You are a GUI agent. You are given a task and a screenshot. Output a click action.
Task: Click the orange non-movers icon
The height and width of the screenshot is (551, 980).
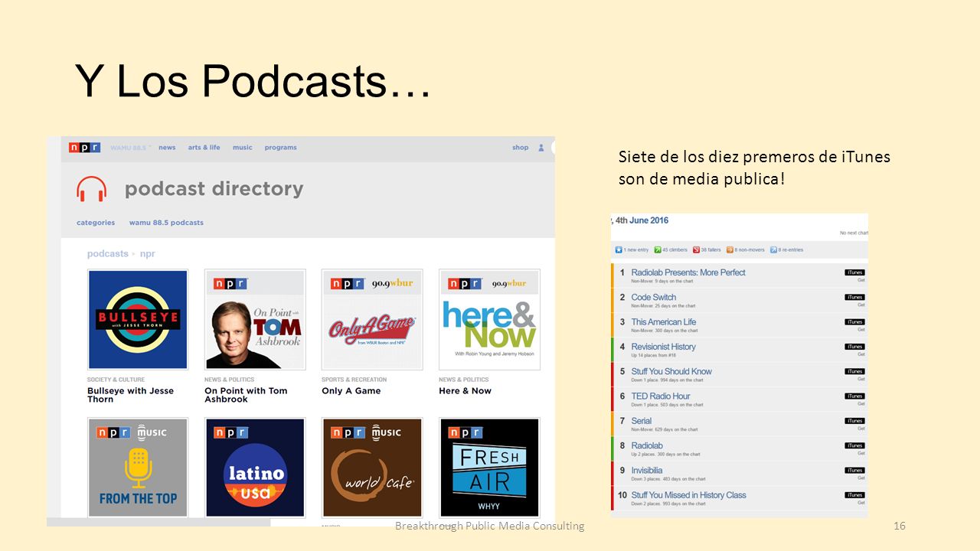730,249
